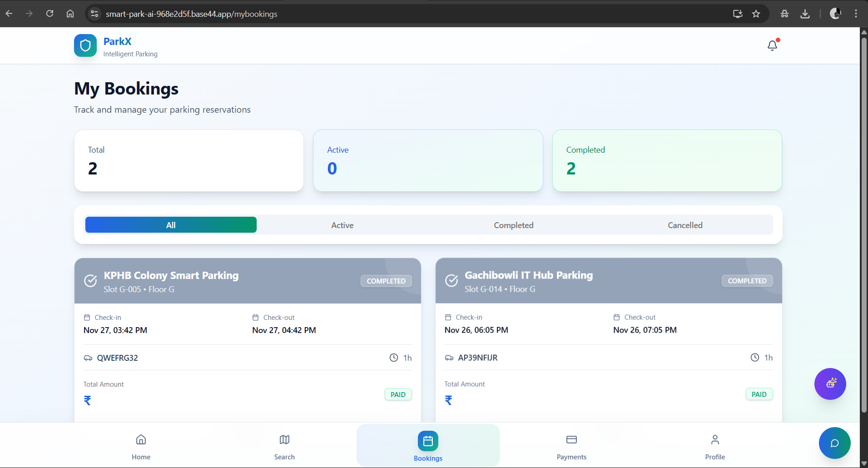Open the Completed bookings summary card
The width and height of the screenshot is (868, 468).
coord(667,161)
